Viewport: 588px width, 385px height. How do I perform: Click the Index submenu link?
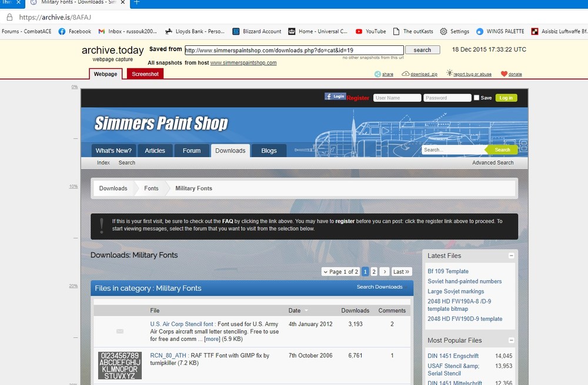tap(103, 162)
